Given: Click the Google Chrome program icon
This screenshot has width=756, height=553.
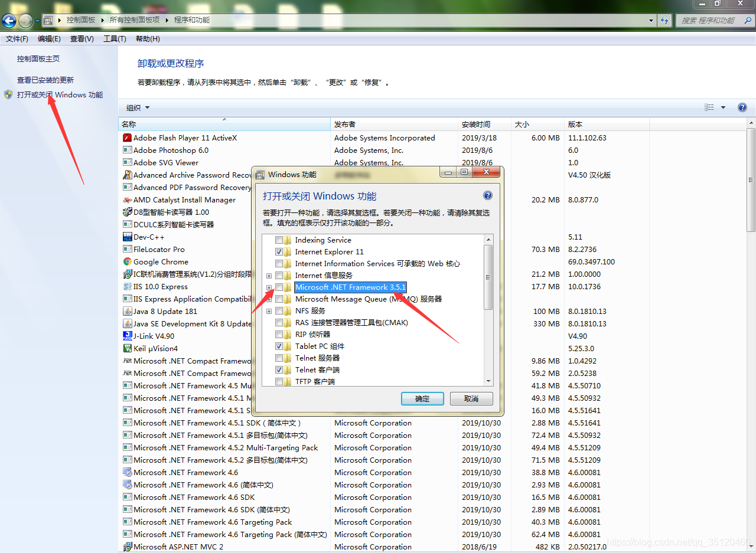Looking at the screenshot, I should 127,261.
